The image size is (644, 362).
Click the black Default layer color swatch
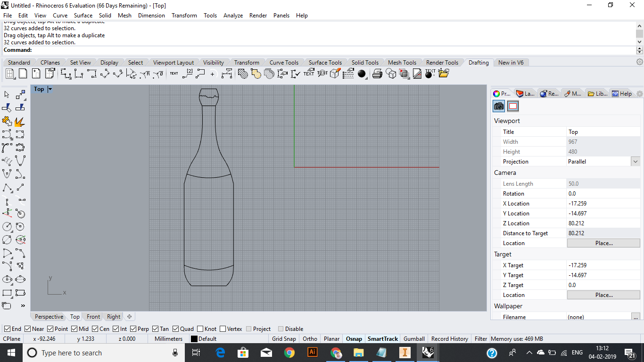click(194, 339)
